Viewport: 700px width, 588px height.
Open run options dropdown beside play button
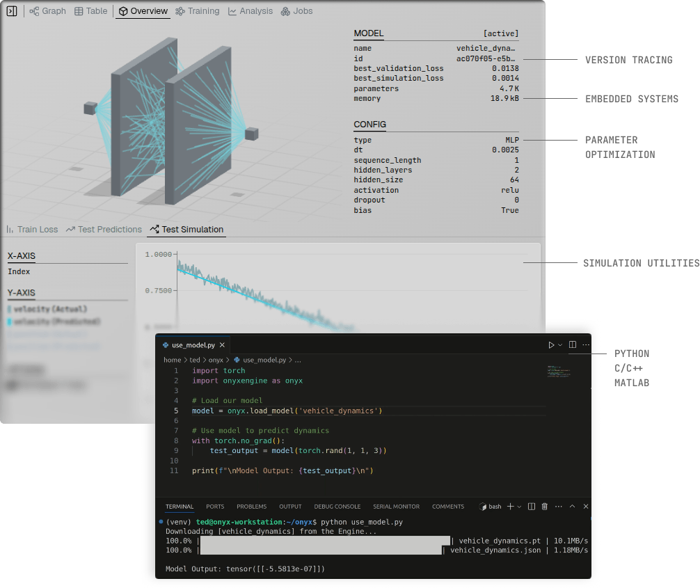[x=560, y=344]
